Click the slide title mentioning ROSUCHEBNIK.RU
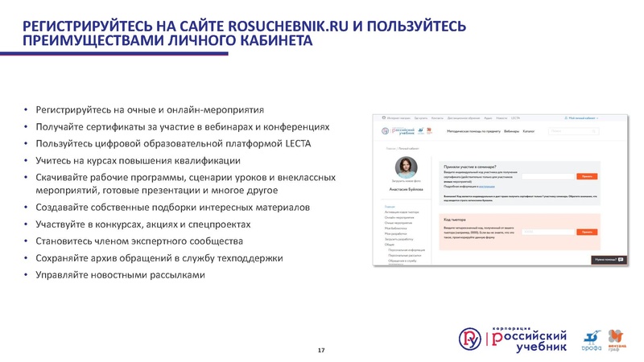644x362 pixels. (244, 33)
